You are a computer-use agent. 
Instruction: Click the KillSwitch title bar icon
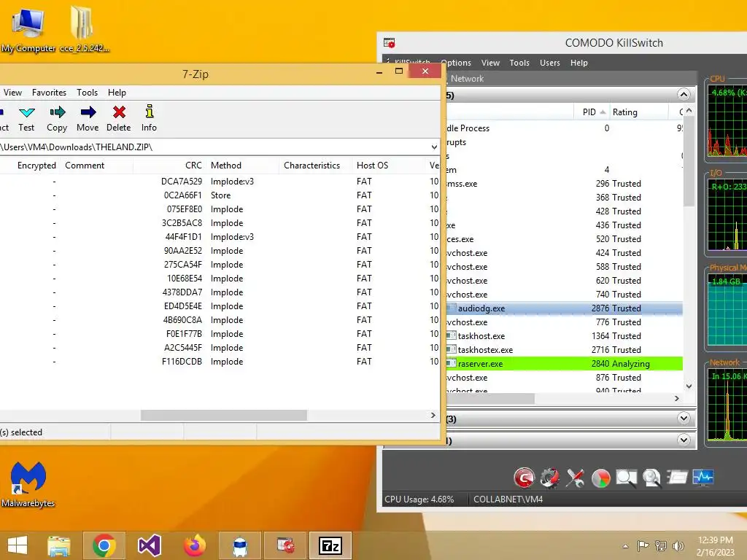[x=390, y=43]
